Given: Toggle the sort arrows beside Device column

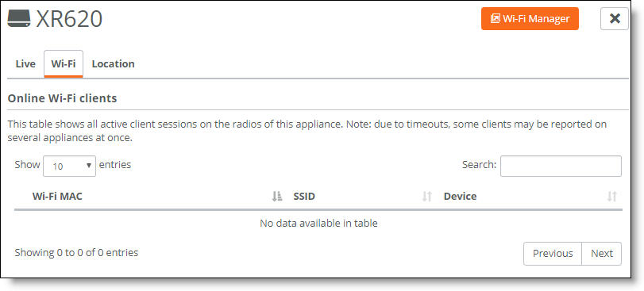Looking at the screenshot, I should pyautogui.click(x=612, y=197).
